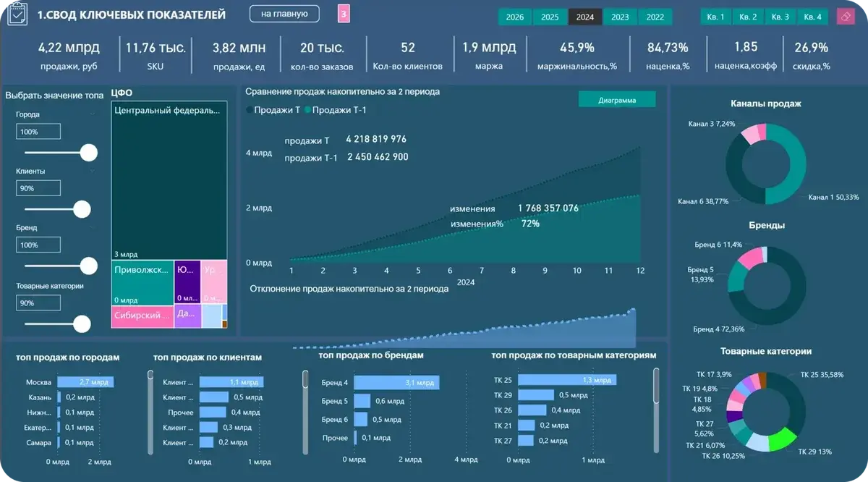This screenshot has height=482, width=868.
Task: Click the Города percentage input box
Action: [x=38, y=132]
